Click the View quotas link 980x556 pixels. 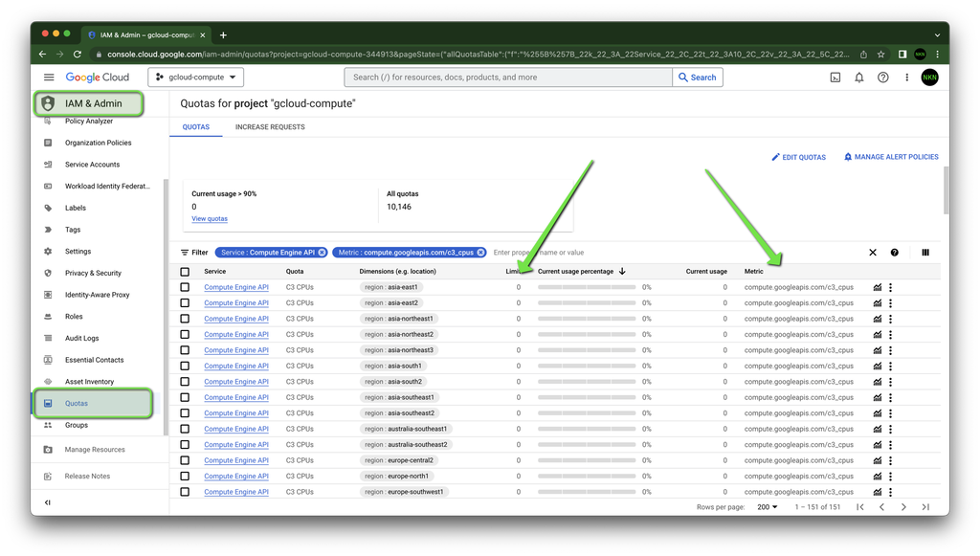[x=210, y=218]
